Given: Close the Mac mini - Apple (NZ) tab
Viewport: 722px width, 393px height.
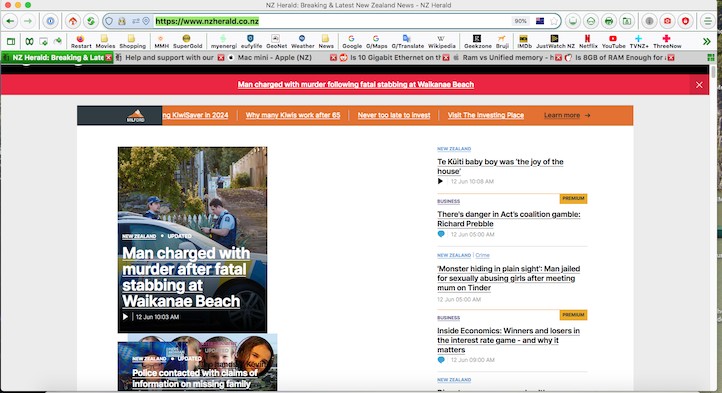Looking at the screenshot, I should (x=333, y=58).
